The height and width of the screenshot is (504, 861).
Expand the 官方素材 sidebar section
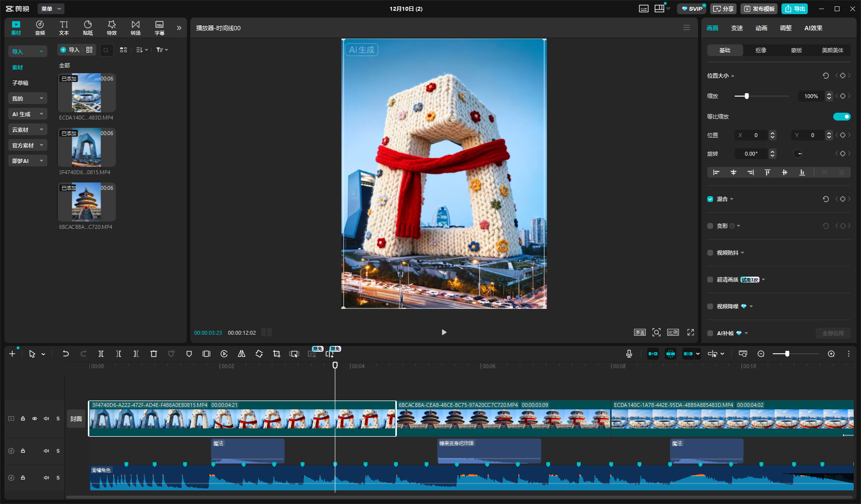coord(28,145)
